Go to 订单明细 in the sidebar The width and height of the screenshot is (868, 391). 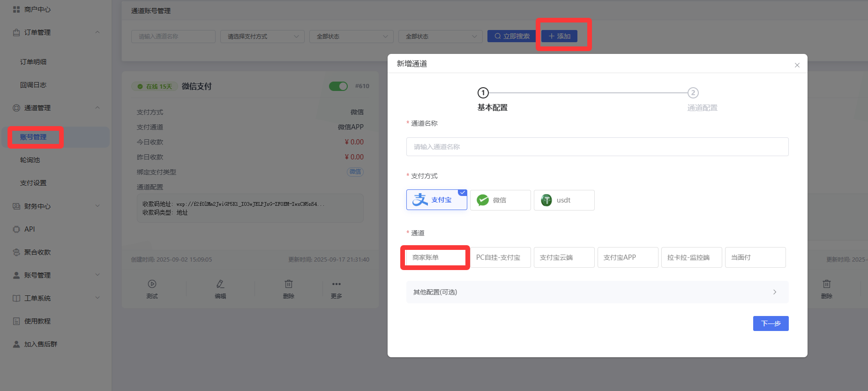[33, 62]
